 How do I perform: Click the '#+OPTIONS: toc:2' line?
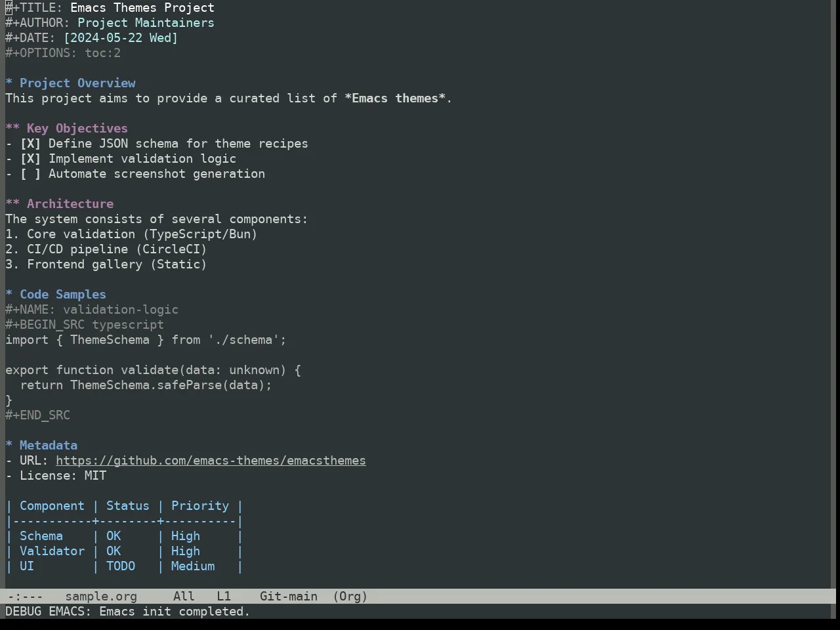[x=63, y=53]
